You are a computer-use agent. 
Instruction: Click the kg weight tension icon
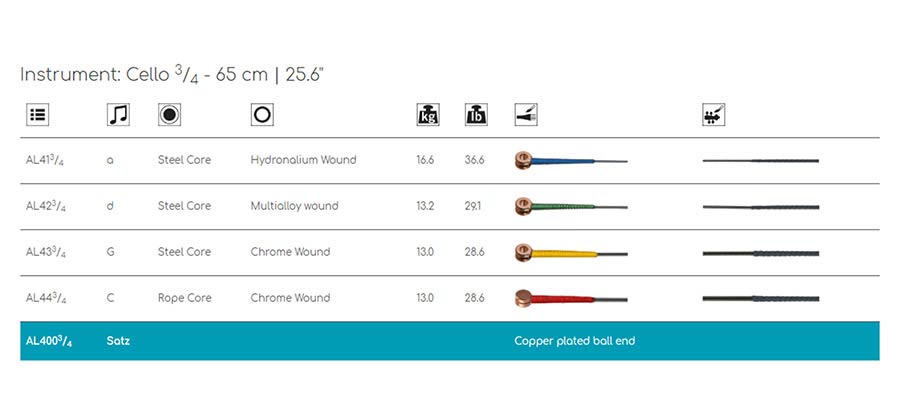tap(428, 115)
